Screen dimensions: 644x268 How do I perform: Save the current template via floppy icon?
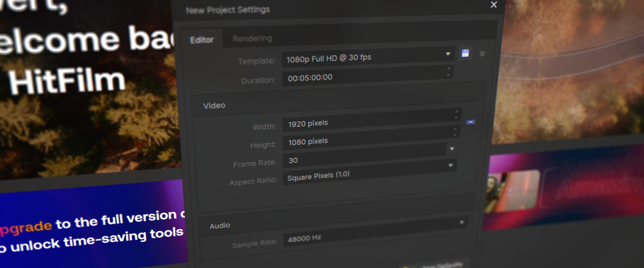(x=465, y=53)
